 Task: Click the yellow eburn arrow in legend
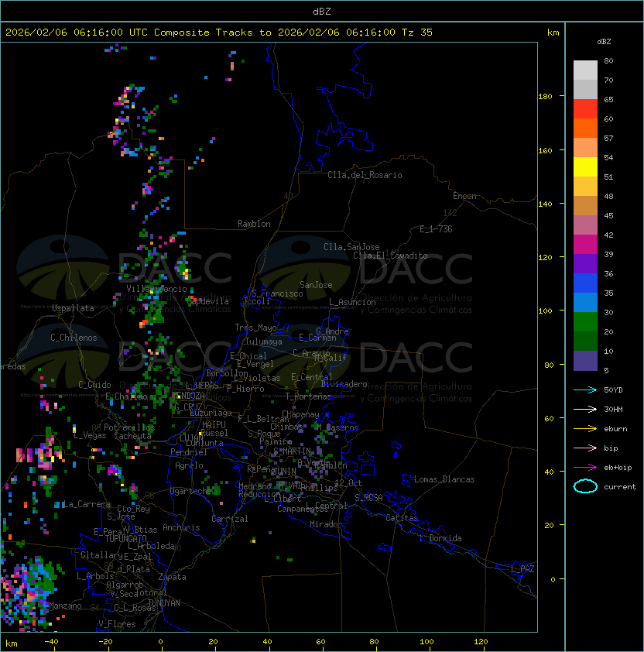(x=585, y=428)
